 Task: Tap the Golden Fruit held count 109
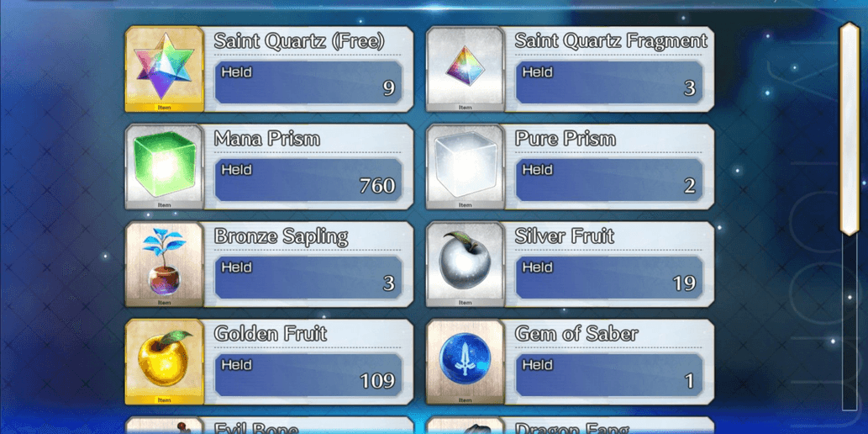377,381
